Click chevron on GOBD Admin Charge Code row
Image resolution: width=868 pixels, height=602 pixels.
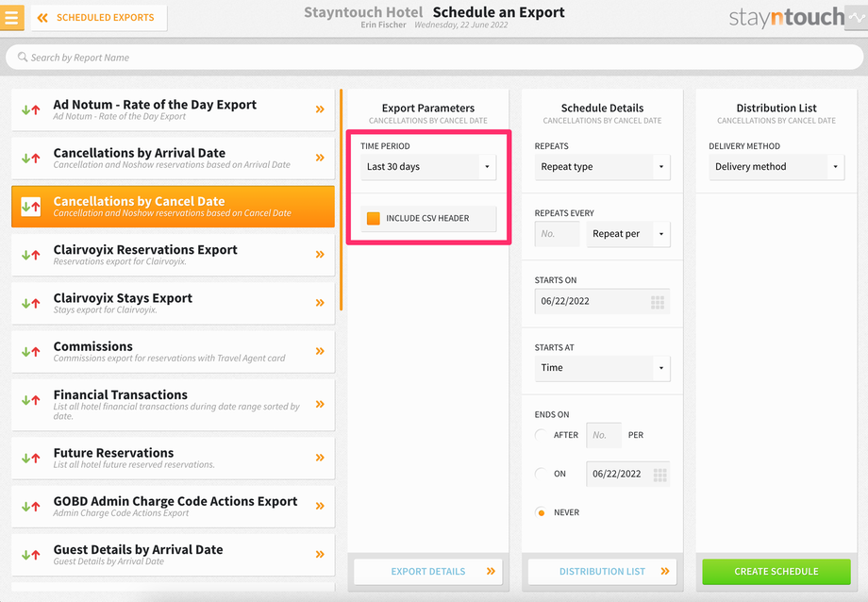tap(320, 506)
